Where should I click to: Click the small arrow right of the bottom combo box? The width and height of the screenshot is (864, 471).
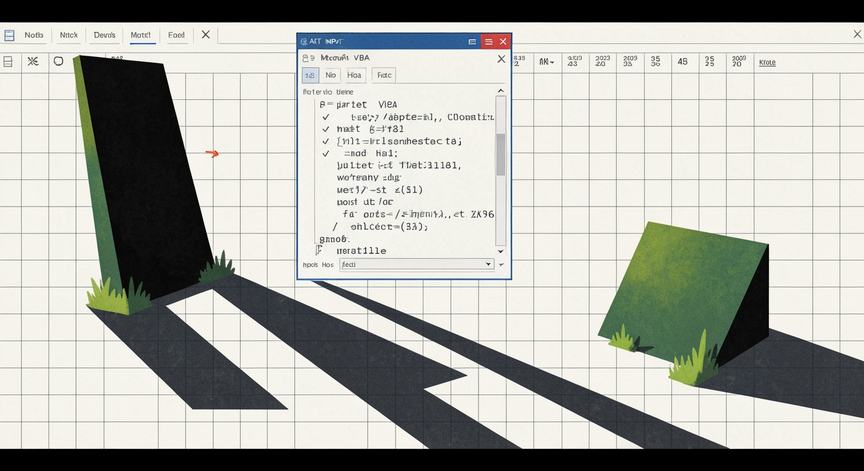pos(502,264)
